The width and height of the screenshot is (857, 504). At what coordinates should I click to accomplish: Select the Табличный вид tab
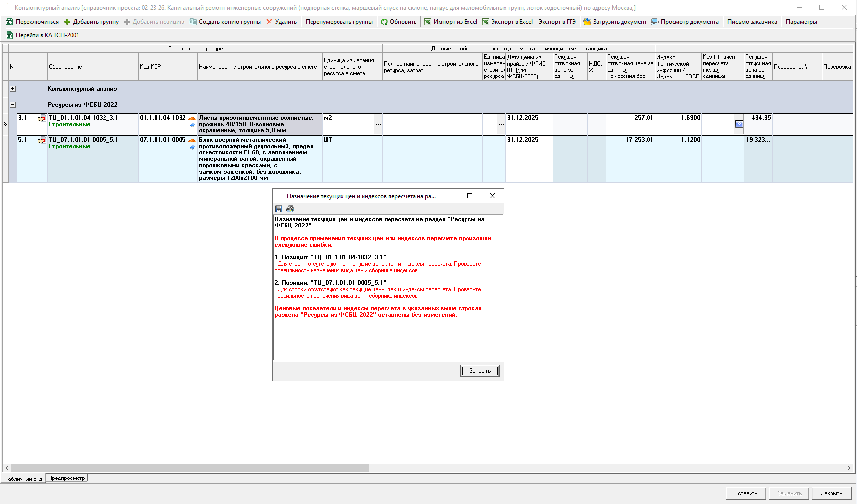coord(23,479)
